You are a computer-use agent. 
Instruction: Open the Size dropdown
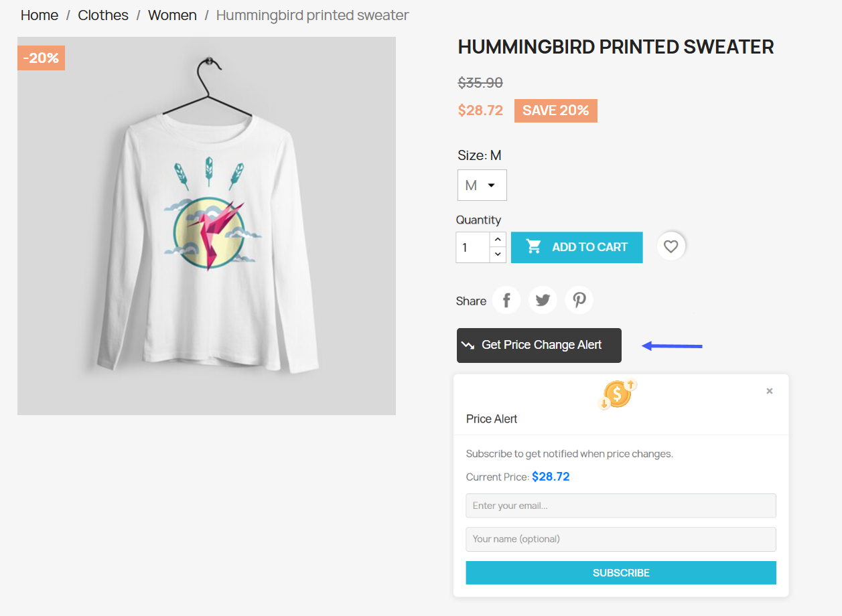point(482,185)
